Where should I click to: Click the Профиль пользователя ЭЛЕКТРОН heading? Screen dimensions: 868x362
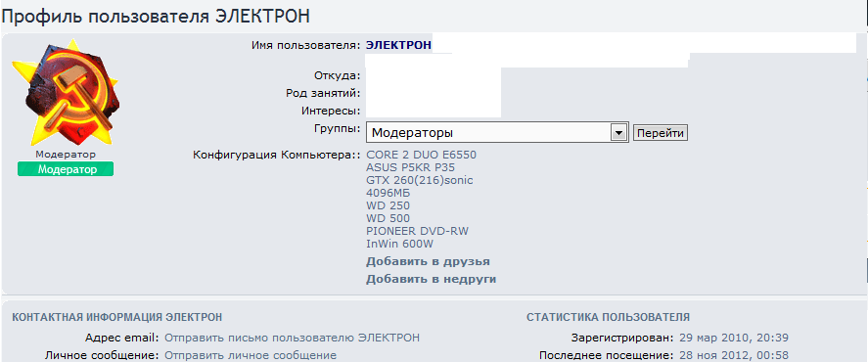tap(156, 16)
